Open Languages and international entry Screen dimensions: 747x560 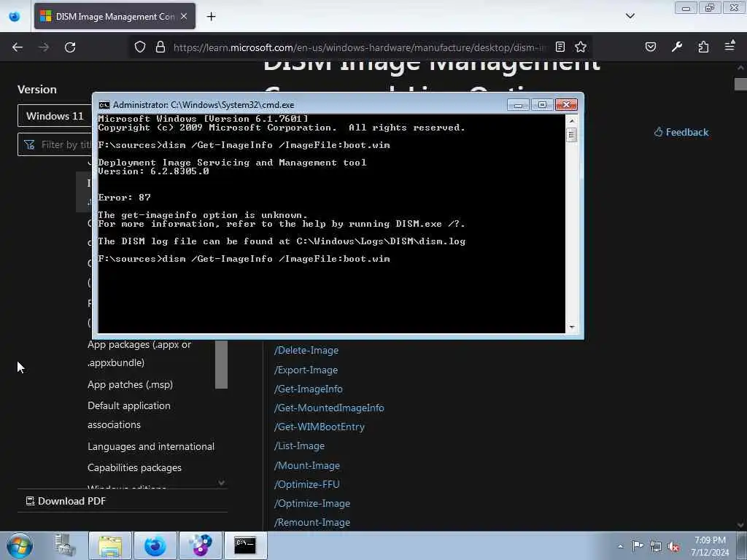coord(151,446)
